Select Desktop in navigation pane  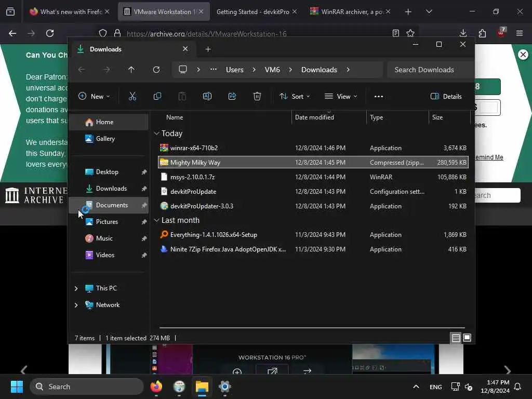[x=109, y=172]
